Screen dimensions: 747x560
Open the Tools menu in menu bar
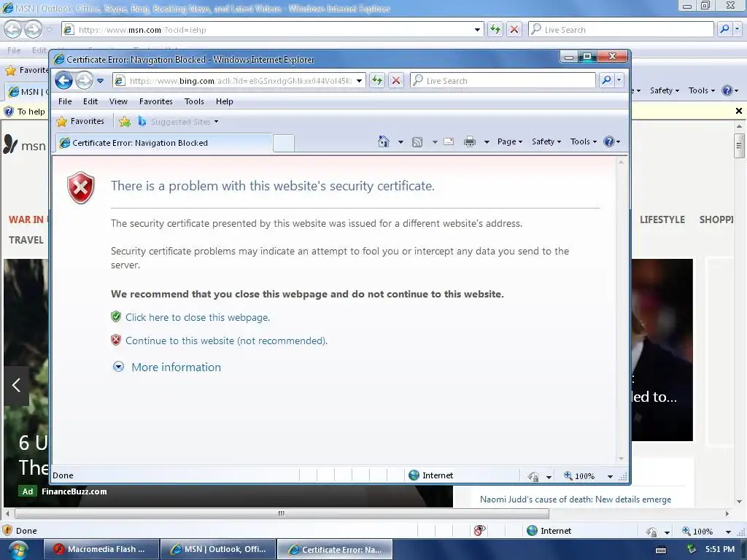pos(194,101)
